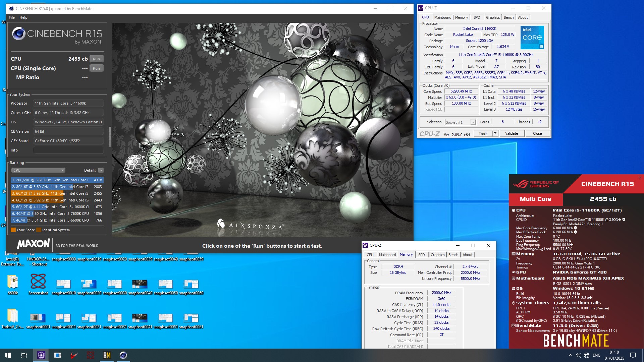Open the Tools dropdown arrow in CPU-Z
Viewport: 644px width, 362px height.
tap(495, 133)
